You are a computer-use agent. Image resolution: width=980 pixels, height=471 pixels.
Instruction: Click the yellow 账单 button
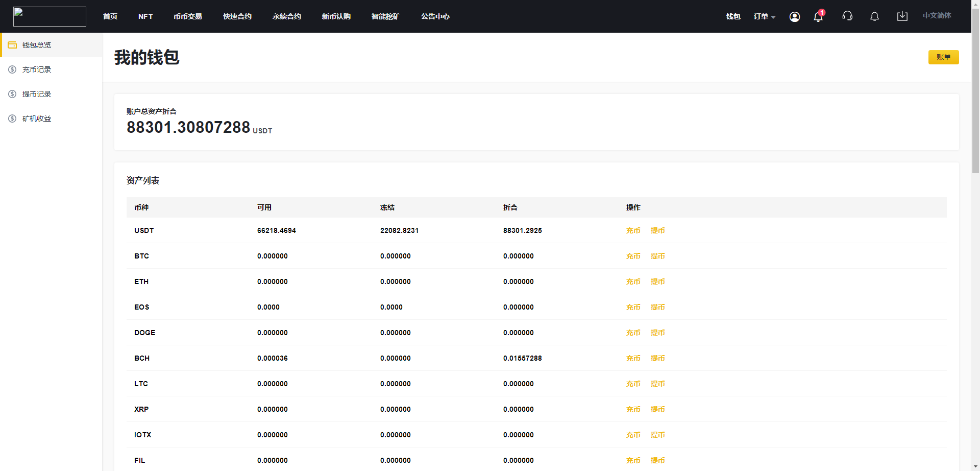click(x=943, y=57)
